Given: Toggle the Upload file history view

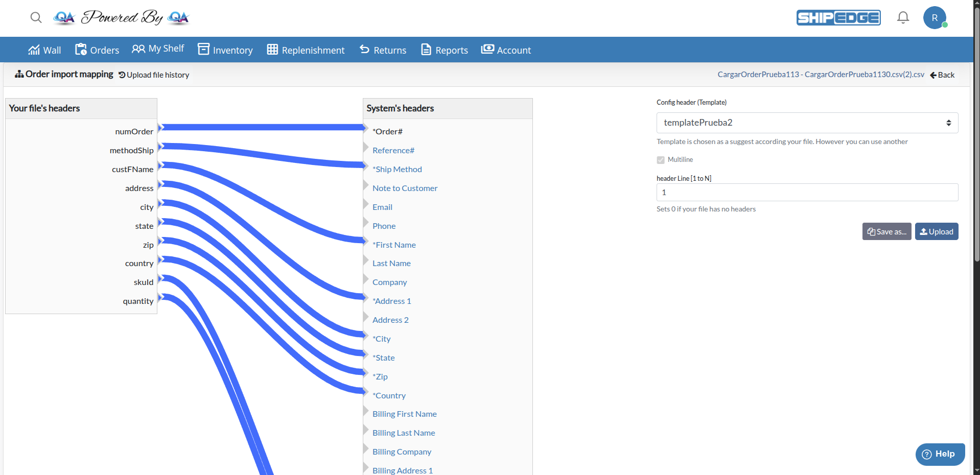Looking at the screenshot, I should pos(154,75).
